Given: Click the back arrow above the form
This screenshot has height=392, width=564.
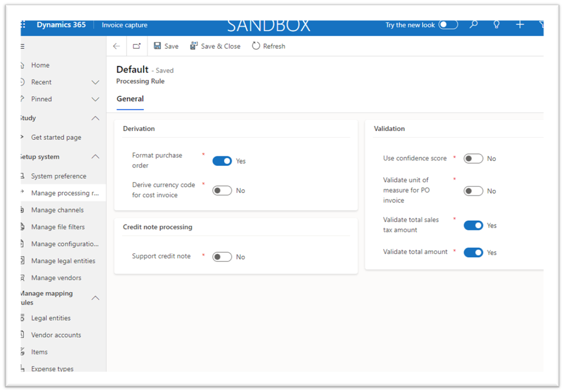Looking at the screenshot, I should (x=117, y=45).
